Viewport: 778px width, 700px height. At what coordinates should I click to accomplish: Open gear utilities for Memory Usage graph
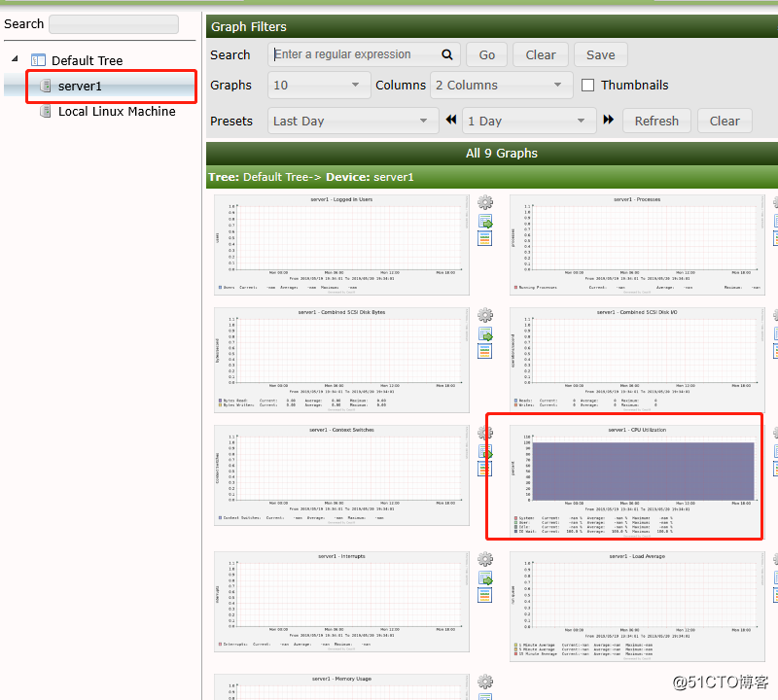coord(485,682)
